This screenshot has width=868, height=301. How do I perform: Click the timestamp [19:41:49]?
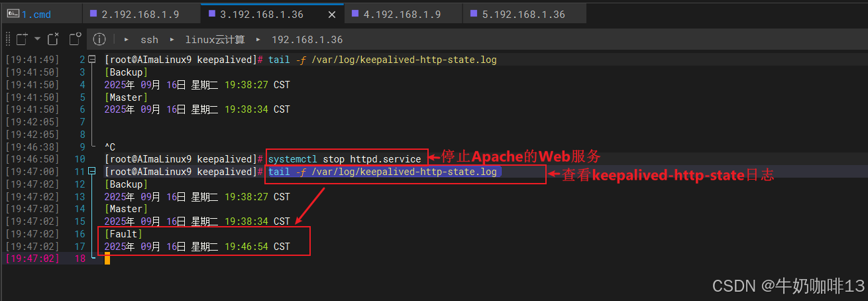click(32, 60)
